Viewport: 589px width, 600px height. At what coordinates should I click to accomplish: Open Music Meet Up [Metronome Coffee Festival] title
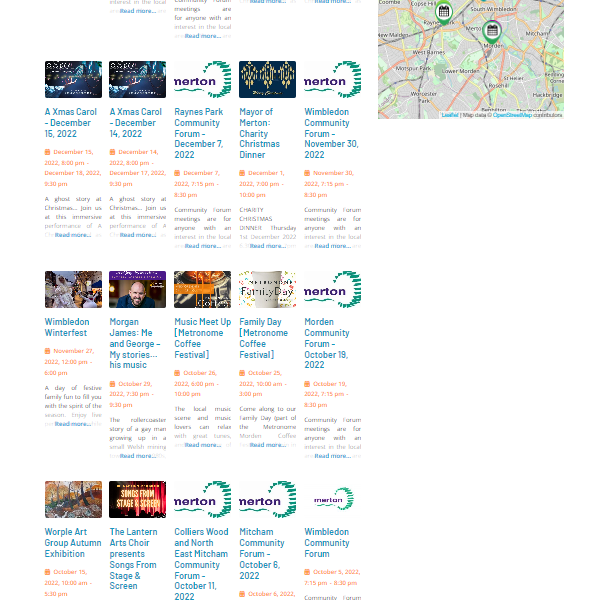click(203, 338)
